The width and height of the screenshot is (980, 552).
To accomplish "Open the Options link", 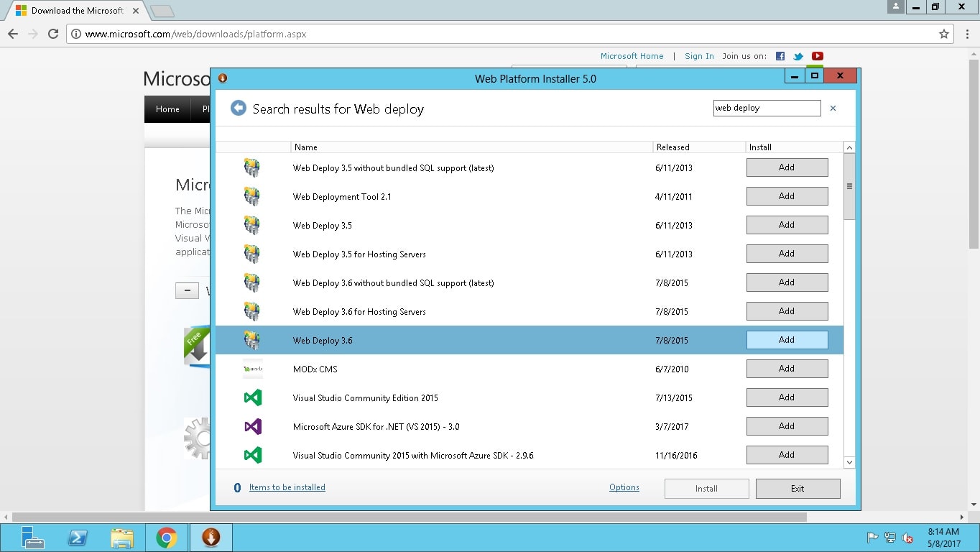I will pyautogui.click(x=624, y=487).
